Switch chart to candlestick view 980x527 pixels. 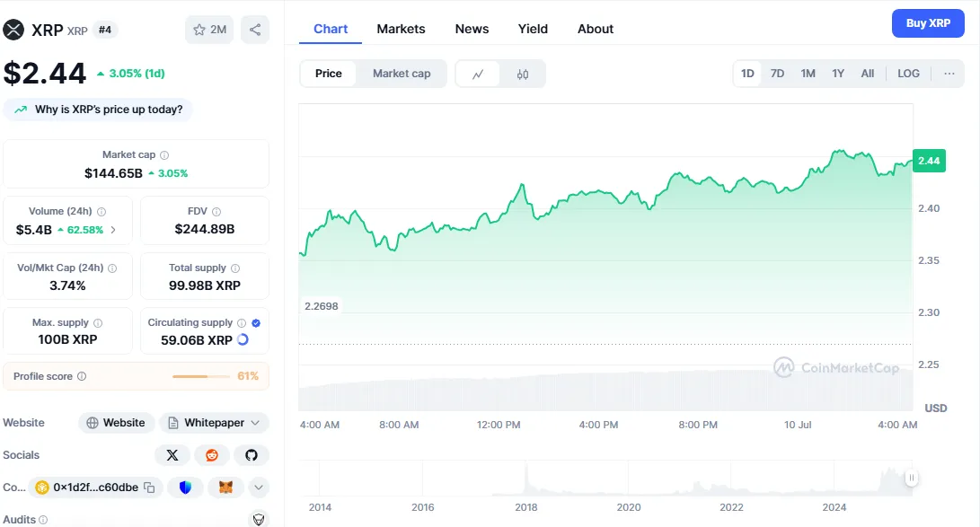tap(523, 74)
